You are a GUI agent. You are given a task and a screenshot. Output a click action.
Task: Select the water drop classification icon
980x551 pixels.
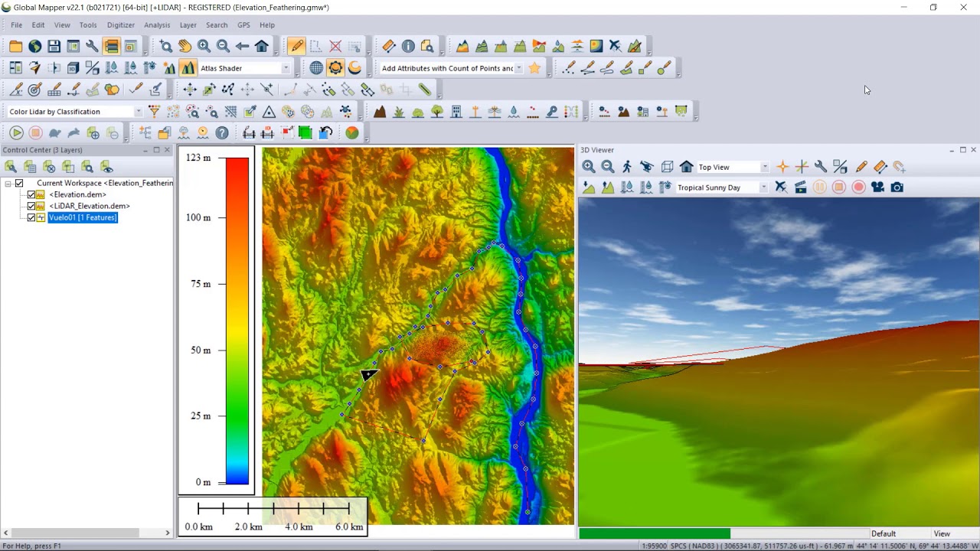tap(514, 112)
